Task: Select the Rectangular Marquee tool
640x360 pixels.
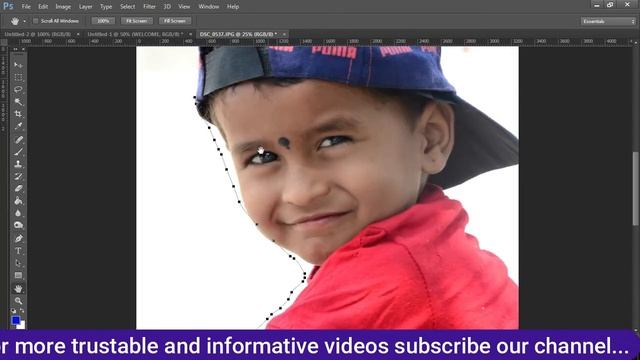Action: point(18,78)
